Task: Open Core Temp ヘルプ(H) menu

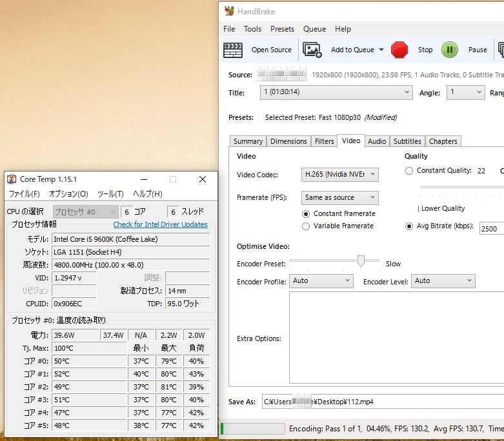Action: [x=148, y=193]
